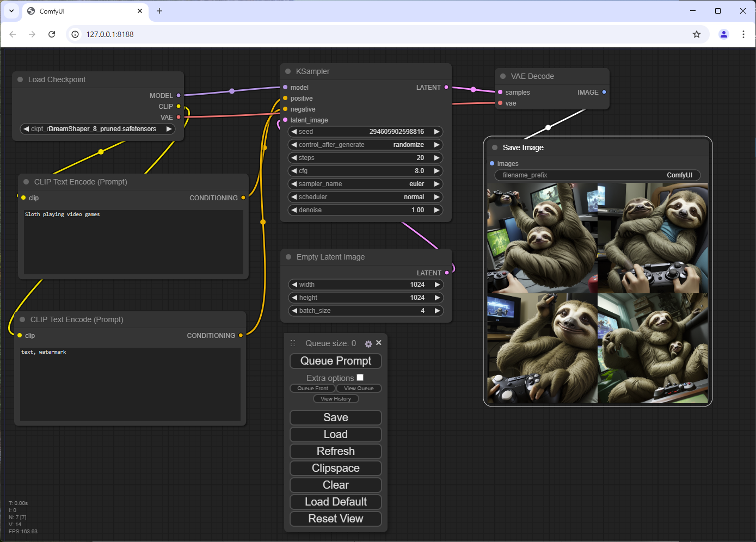This screenshot has height=542, width=756.
Task: Click the denoise 1.00 slider field
Action: pyautogui.click(x=365, y=210)
